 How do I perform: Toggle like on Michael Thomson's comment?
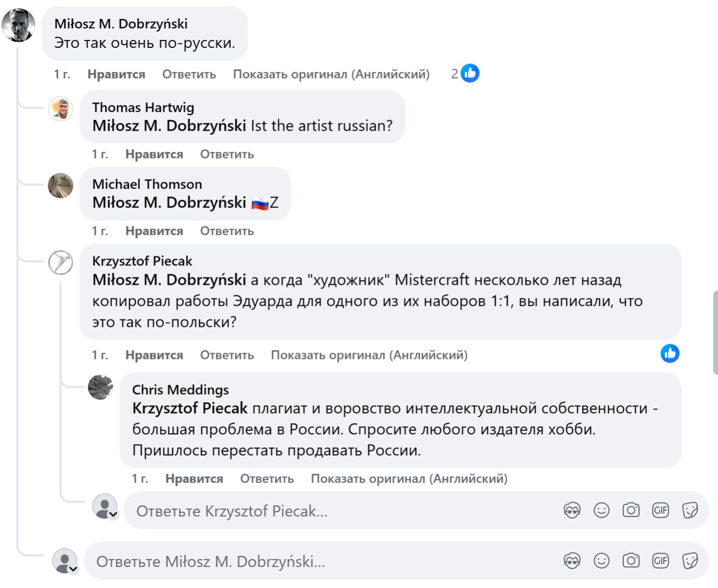coord(154,231)
